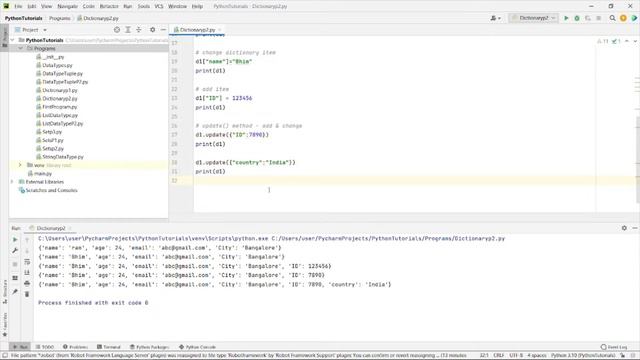Select the Dictionaryp2.py editor tab
This screenshot has height=360, width=640.
(x=197, y=30)
